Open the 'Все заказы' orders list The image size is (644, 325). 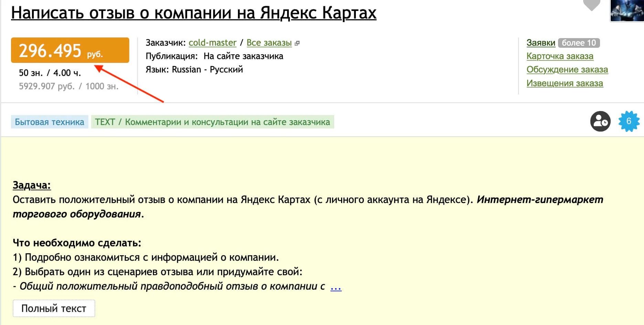pos(269,43)
